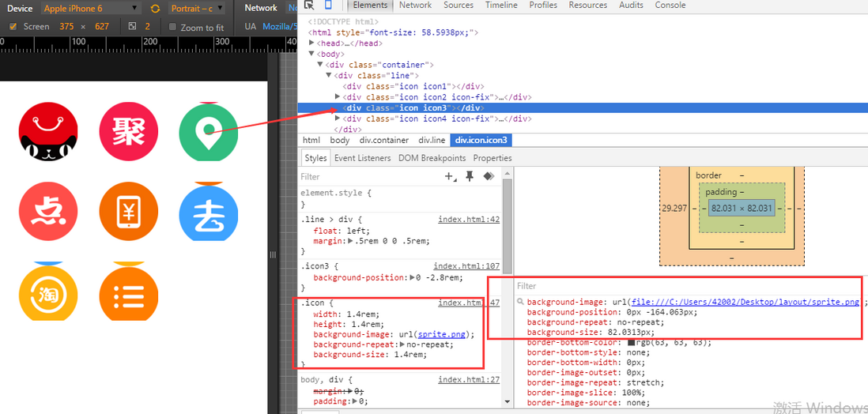The height and width of the screenshot is (414, 868).
Task: Click the blue 去 icon in the preview
Action: click(209, 212)
